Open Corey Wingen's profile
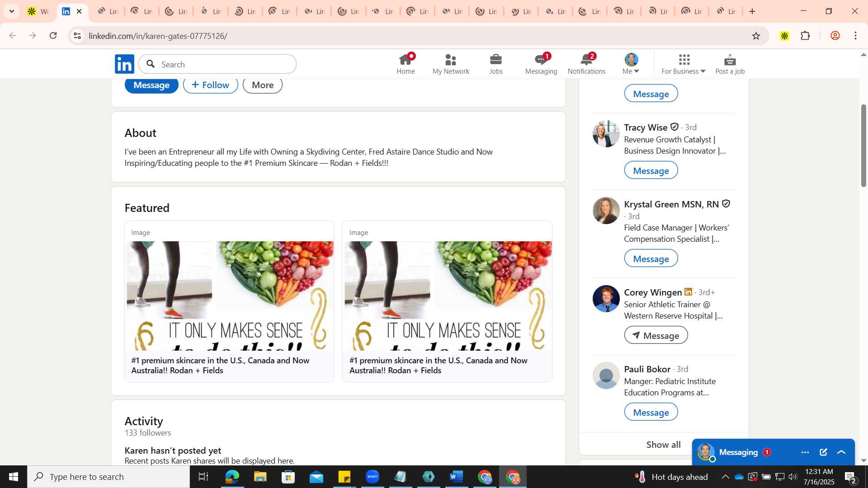This screenshot has width=868, height=488. (653, 292)
